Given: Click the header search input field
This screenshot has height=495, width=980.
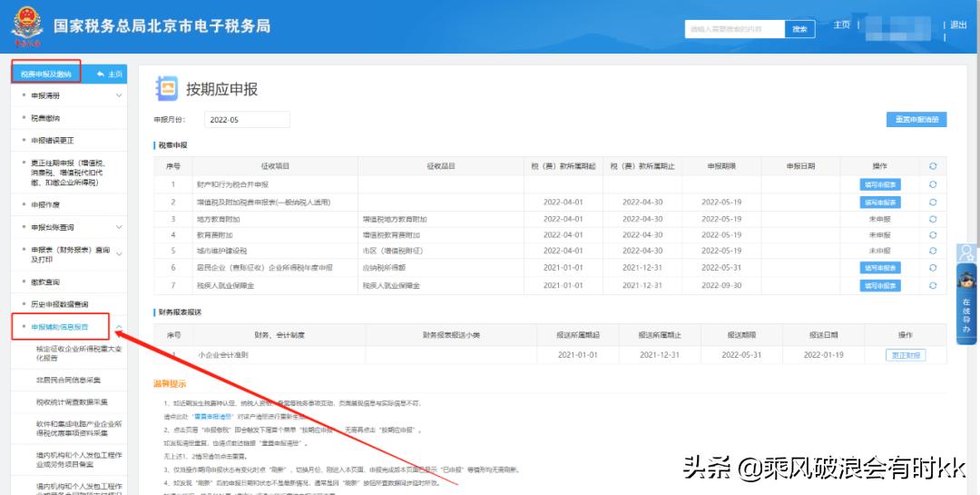Looking at the screenshot, I should [734, 29].
